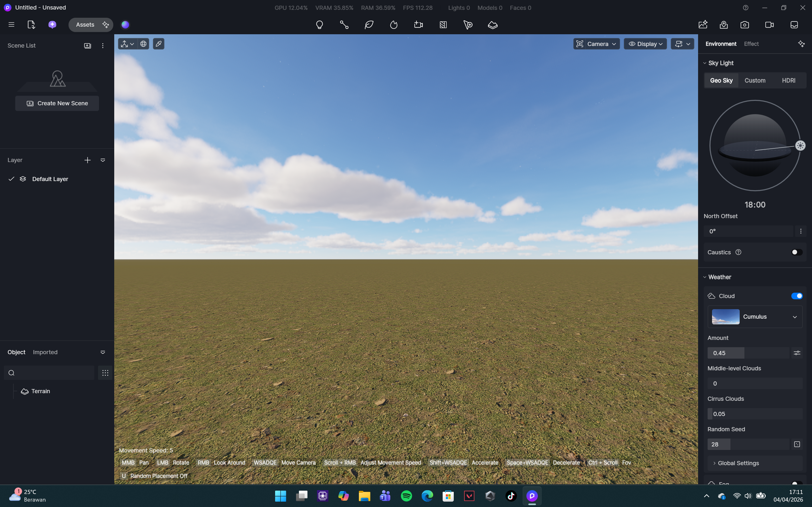Select the HDRI sky light tab
The width and height of the screenshot is (812, 507).
coord(788,81)
